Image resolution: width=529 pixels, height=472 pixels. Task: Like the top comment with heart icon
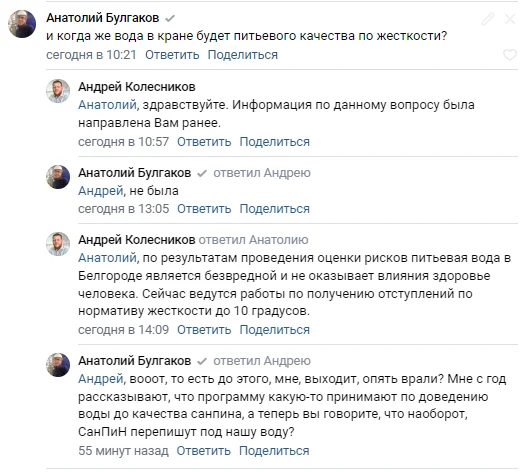[510, 54]
